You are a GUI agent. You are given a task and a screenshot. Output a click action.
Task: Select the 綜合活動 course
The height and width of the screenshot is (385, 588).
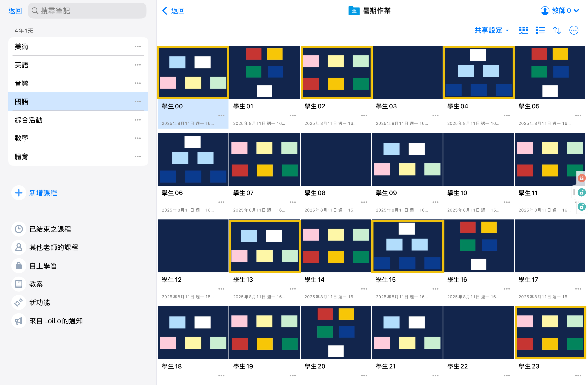pos(28,120)
